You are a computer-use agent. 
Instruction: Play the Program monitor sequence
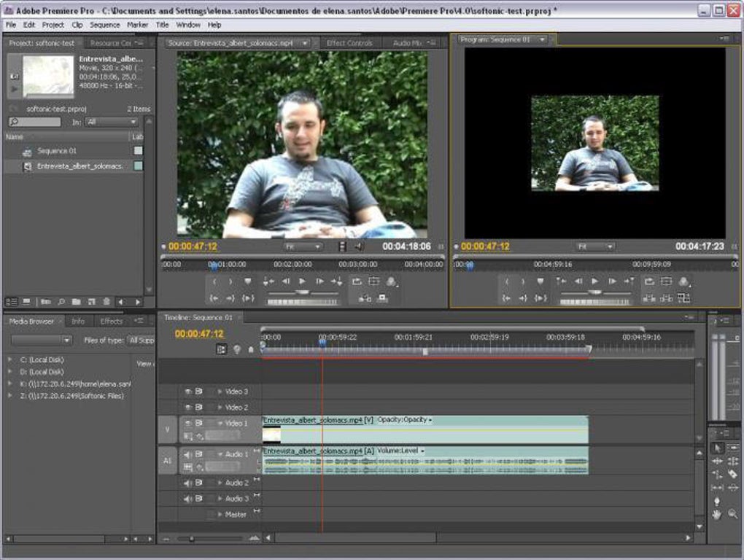[595, 281]
